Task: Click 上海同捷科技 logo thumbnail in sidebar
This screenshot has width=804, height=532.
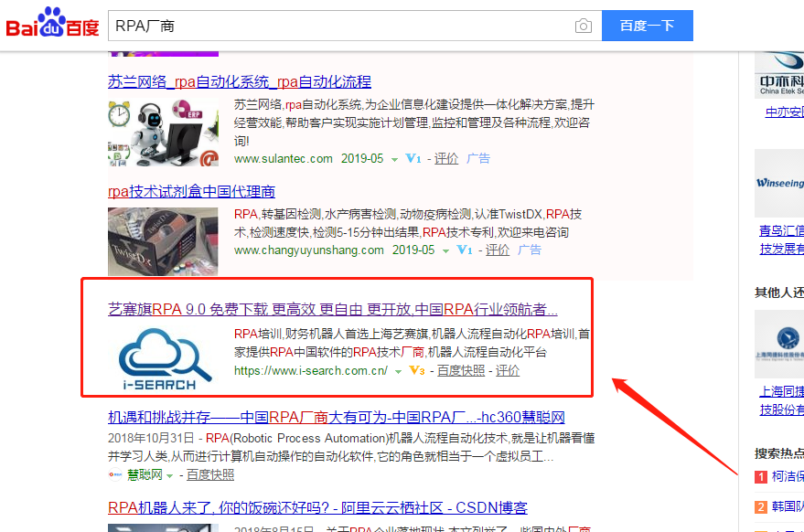Action: tap(779, 344)
